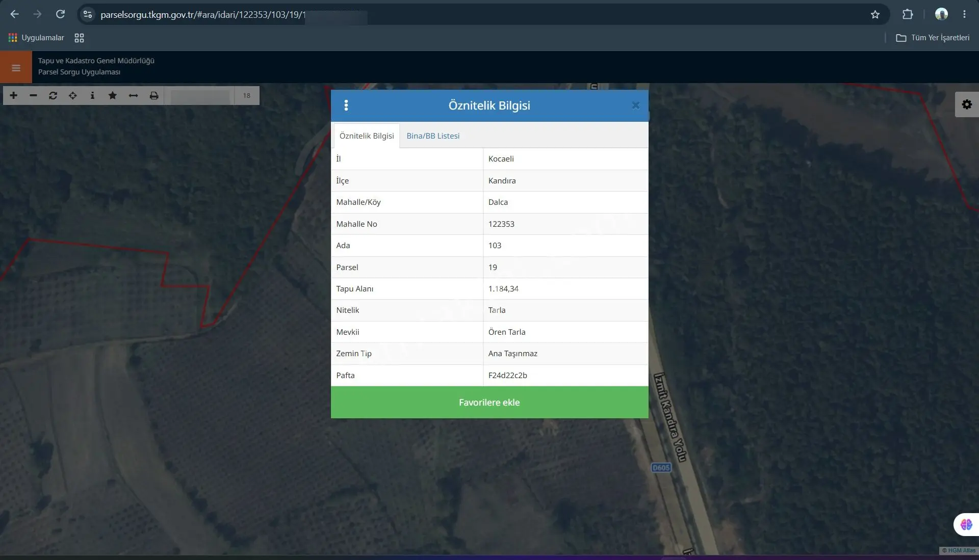The image size is (979, 560).
Task: Zoom out with the minus map tool
Action: coord(33,95)
